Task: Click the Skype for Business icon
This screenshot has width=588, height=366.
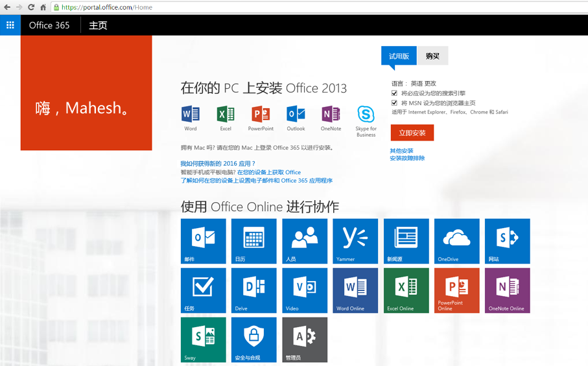Action: pyautogui.click(x=366, y=114)
